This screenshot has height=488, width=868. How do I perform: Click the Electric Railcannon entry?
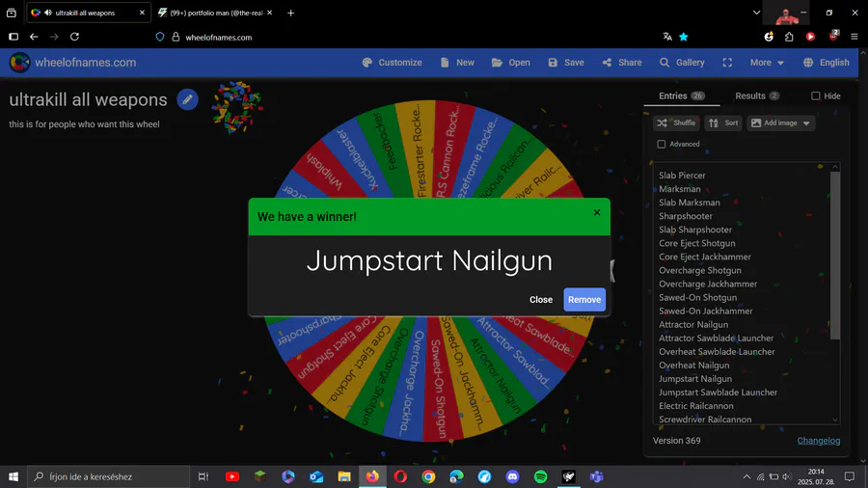click(695, 406)
